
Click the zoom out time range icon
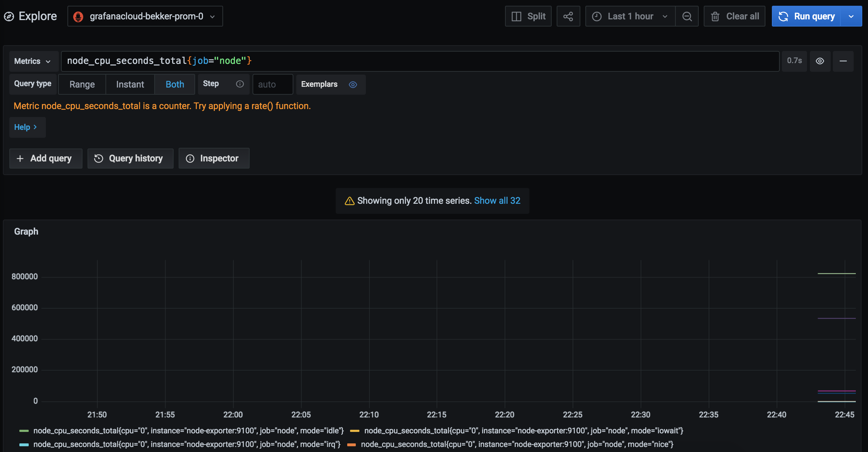pos(687,16)
